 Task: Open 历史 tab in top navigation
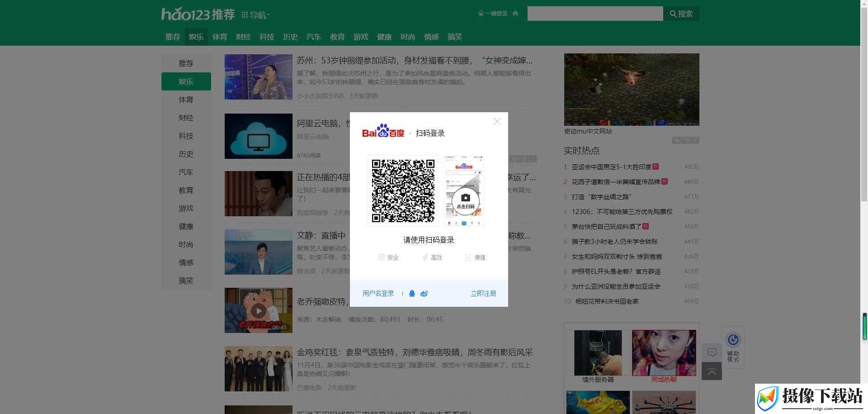coord(290,37)
